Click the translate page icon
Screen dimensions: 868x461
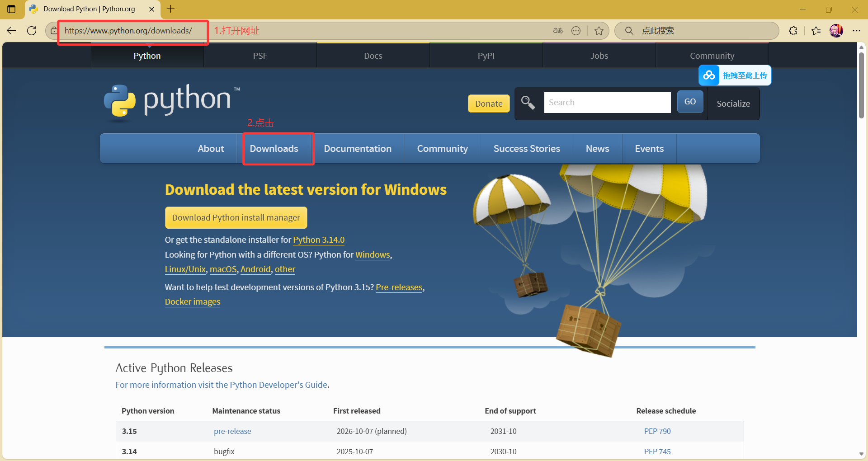[558, 31]
